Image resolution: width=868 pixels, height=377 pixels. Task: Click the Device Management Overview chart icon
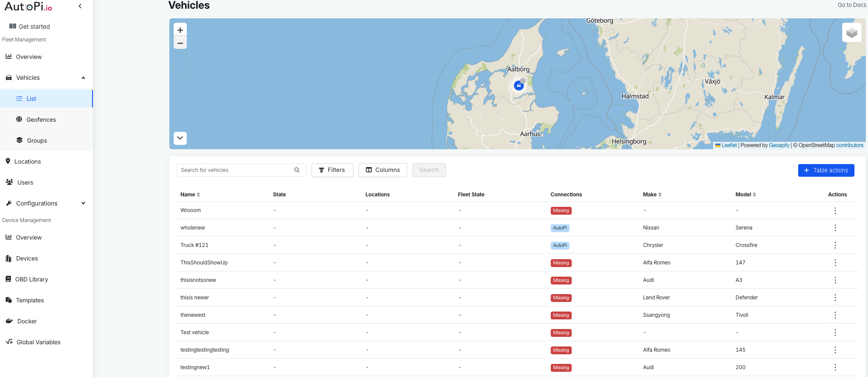(x=8, y=237)
